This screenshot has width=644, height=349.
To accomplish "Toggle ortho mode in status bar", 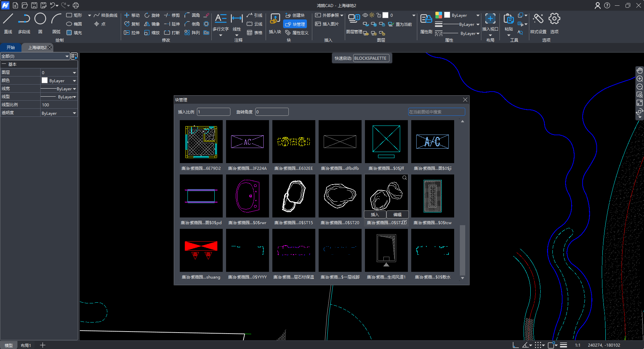I will click(x=516, y=345).
